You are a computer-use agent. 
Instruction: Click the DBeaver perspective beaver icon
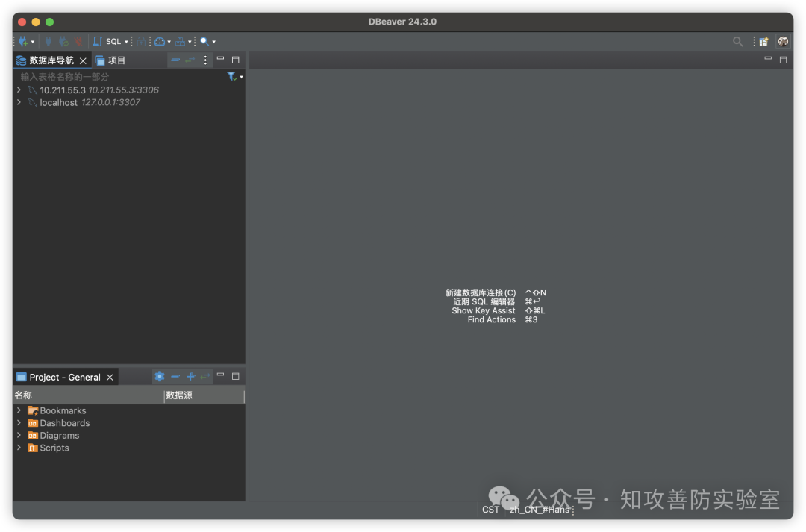[x=783, y=42]
